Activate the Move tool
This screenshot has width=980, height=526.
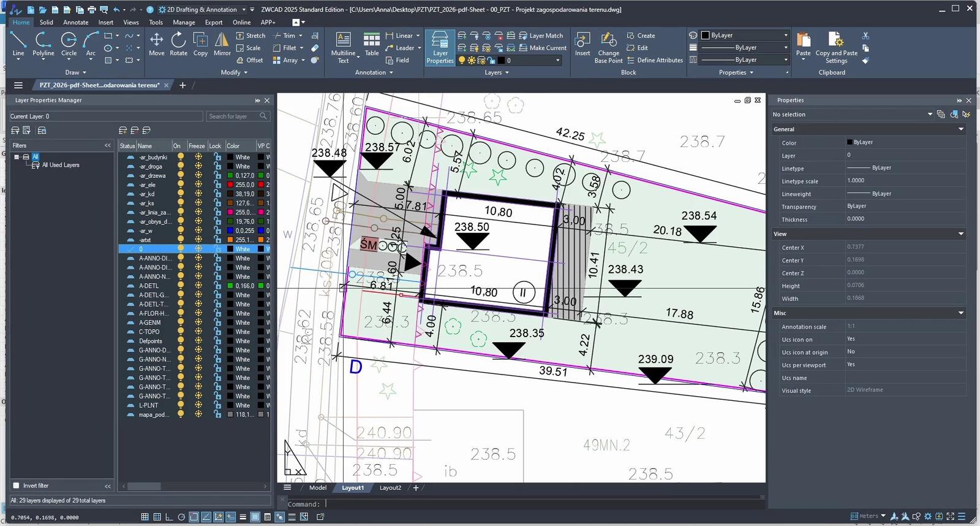click(156, 44)
